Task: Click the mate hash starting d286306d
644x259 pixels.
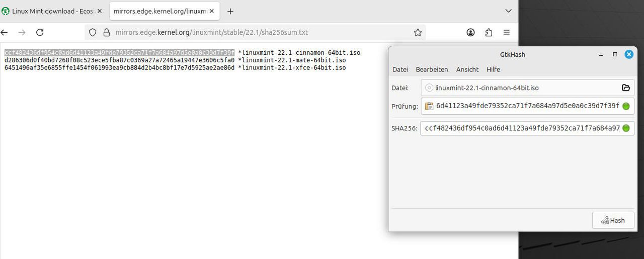Action: point(119,60)
